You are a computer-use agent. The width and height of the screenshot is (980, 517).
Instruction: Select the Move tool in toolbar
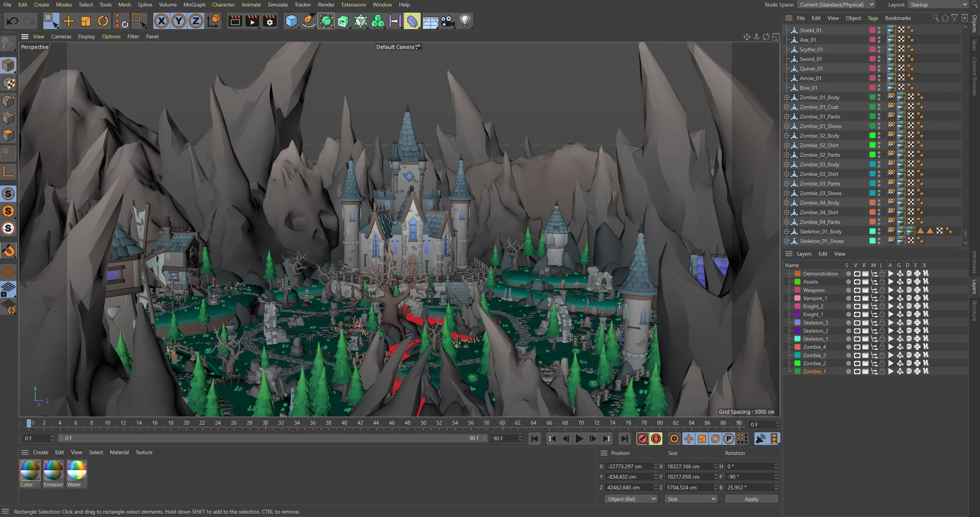tap(68, 21)
